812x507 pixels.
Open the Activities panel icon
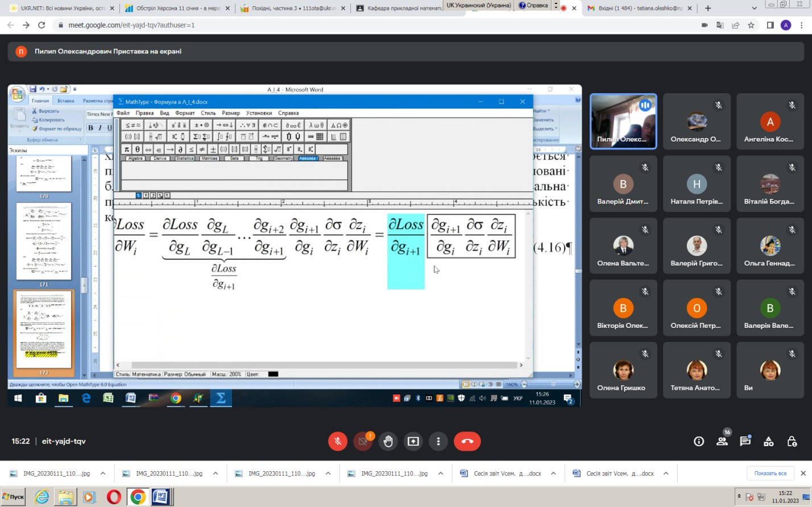[x=768, y=442]
